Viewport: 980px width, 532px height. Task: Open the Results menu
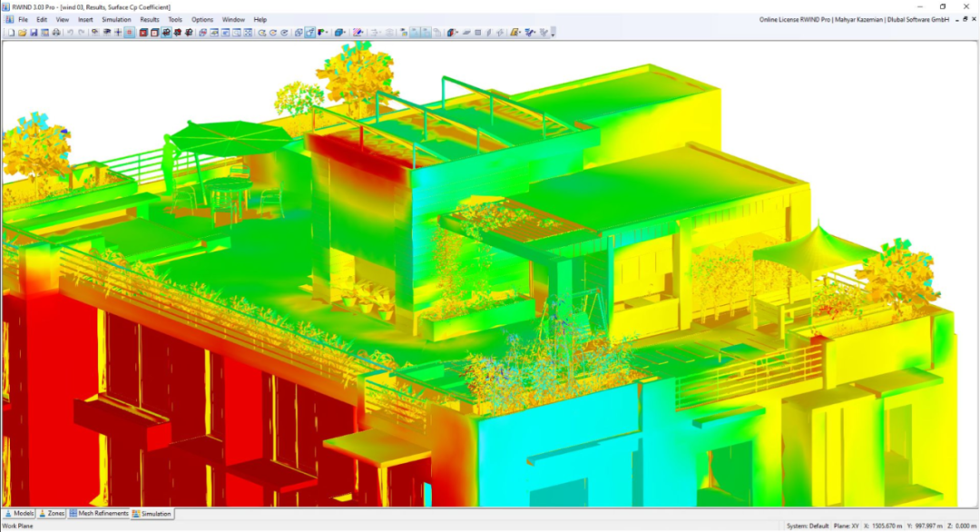tap(150, 20)
